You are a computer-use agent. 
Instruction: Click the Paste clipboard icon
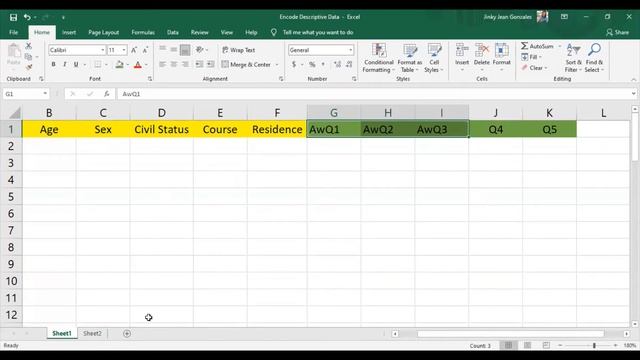click(14, 51)
